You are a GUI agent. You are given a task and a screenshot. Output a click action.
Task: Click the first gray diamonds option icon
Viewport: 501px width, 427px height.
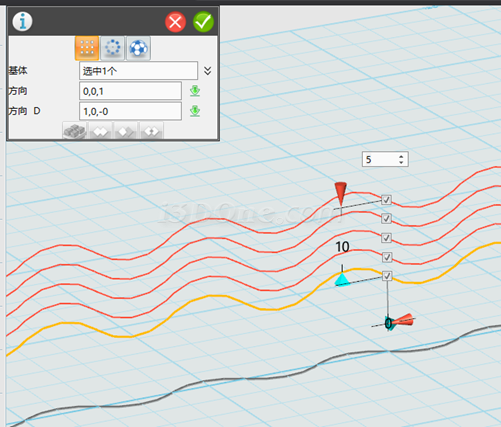coord(100,131)
